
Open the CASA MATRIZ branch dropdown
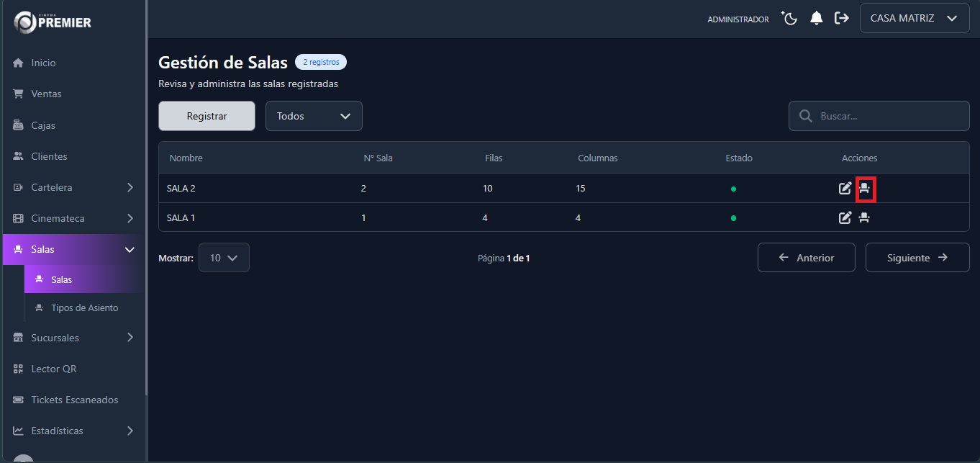(914, 19)
